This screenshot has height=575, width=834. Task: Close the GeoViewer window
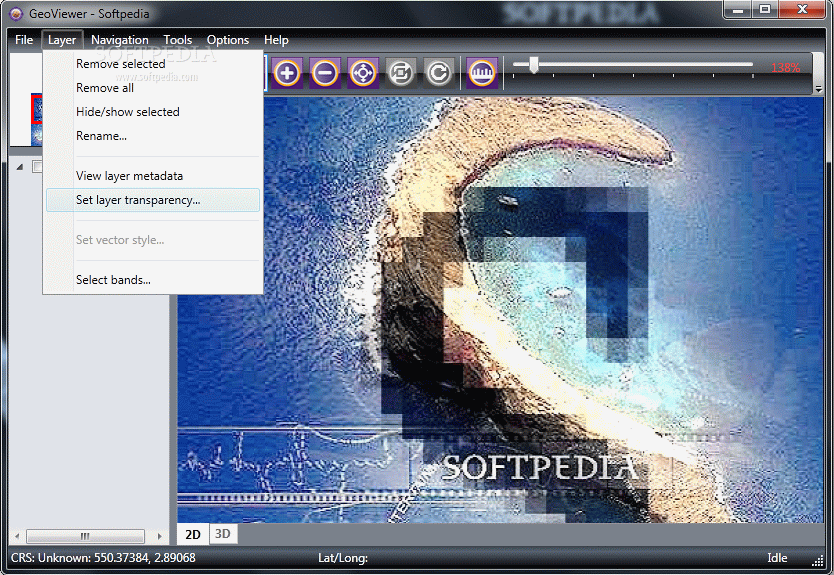803,10
